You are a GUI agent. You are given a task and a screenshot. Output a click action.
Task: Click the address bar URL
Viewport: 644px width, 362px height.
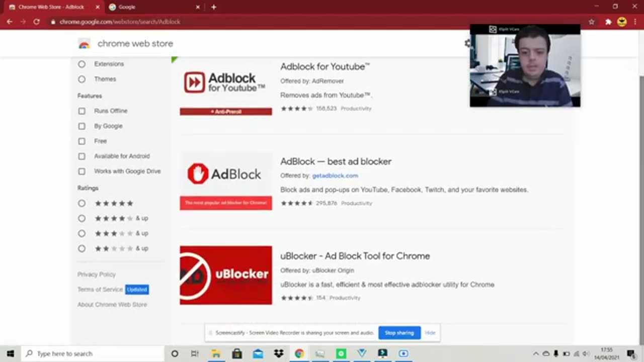coord(120,22)
